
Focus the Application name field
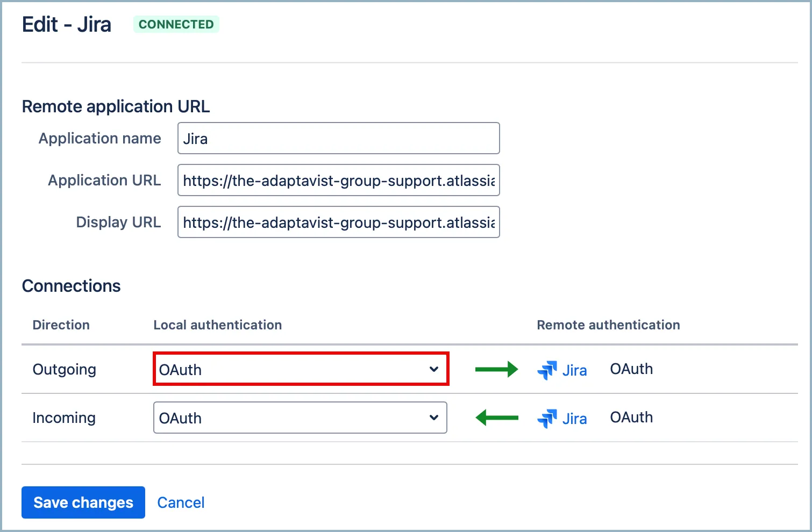tap(339, 138)
